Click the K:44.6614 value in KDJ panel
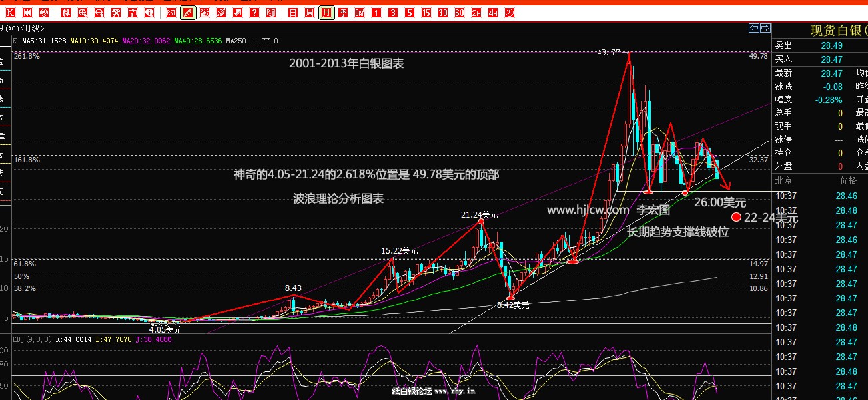The height and width of the screenshot is (400, 868). click(x=73, y=339)
